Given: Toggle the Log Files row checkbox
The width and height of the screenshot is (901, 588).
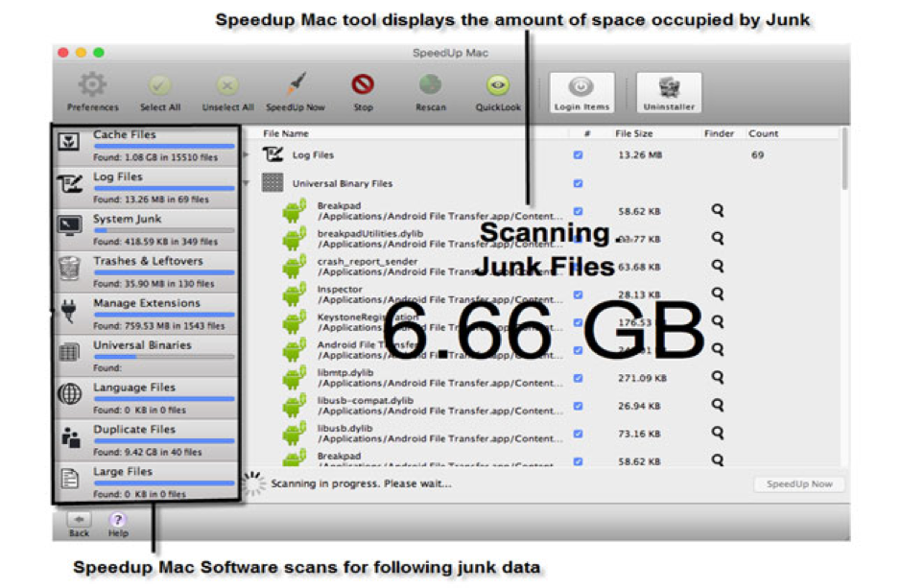Looking at the screenshot, I should click(x=578, y=155).
